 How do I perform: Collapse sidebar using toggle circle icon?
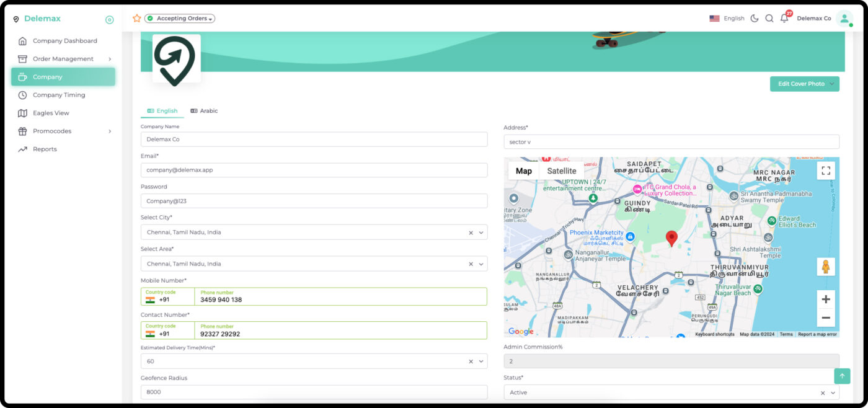coord(110,20)
